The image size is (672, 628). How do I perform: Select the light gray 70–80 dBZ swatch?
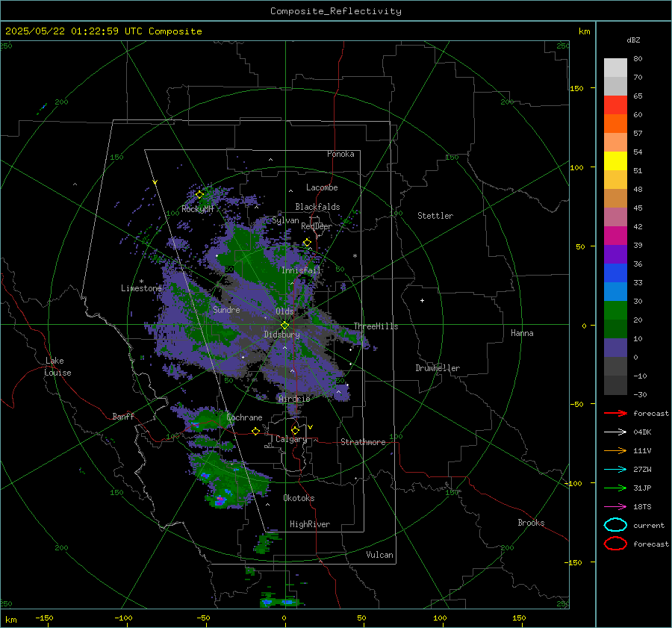click(615, 68)
